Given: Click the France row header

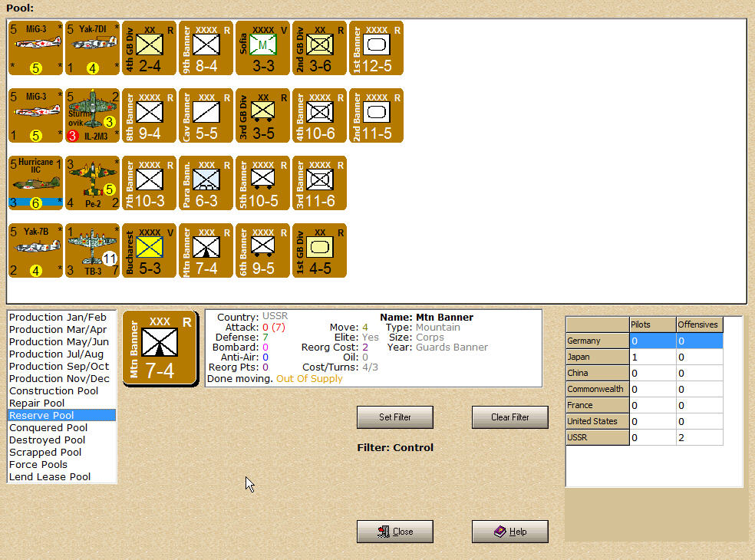Looking at the screenshot, I should tap(598, 406).
